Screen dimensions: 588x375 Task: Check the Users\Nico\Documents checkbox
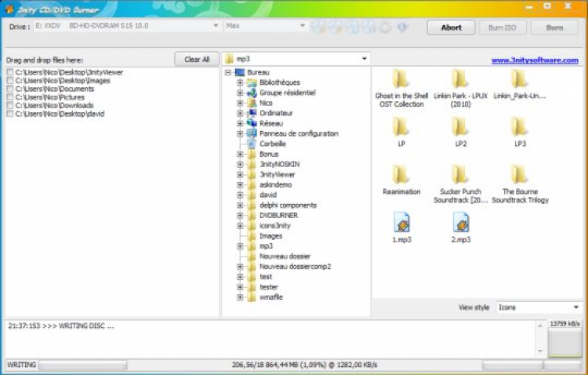point(10,89)
